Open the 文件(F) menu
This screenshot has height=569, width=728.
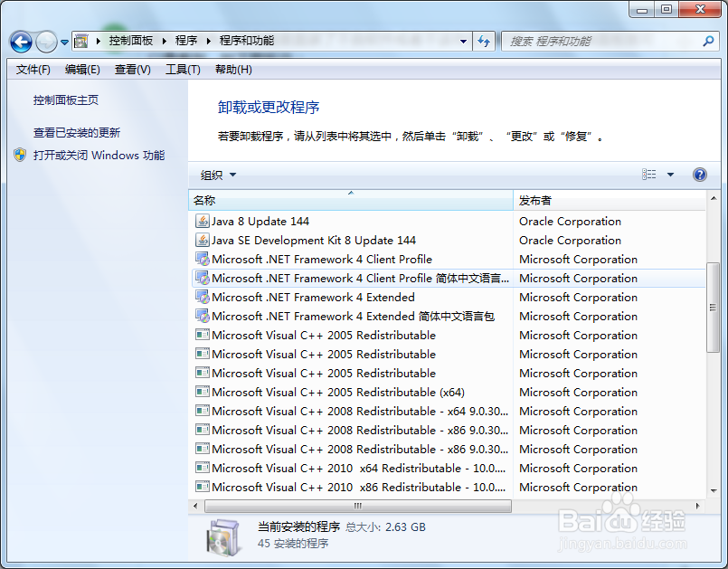click(33, 70)
